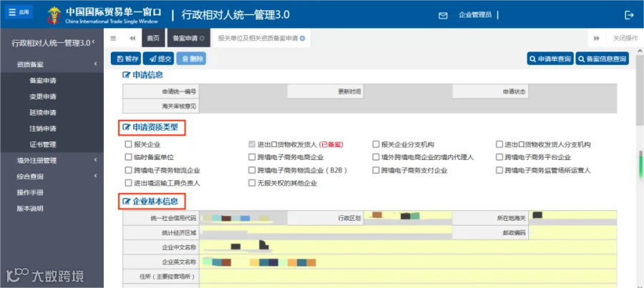This screenshot has height=288, width=644.
Task: Go to previous tabs with double-left arrow
Action: pos(132,39)
